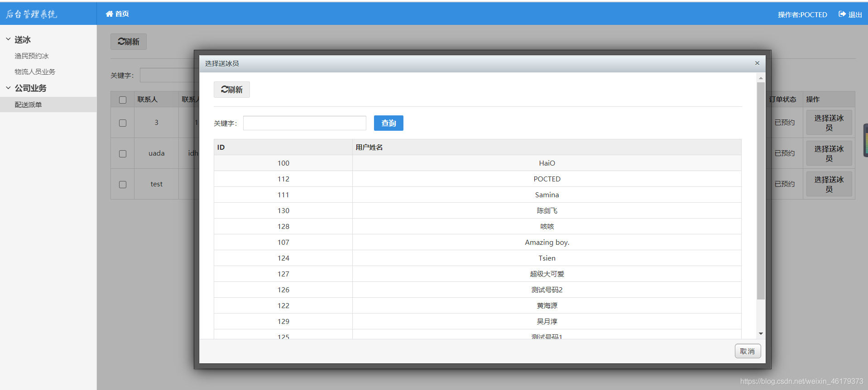Select user 陈剑飞 in the list
Viewport: 868px width, 390px height.
point(547,210)
